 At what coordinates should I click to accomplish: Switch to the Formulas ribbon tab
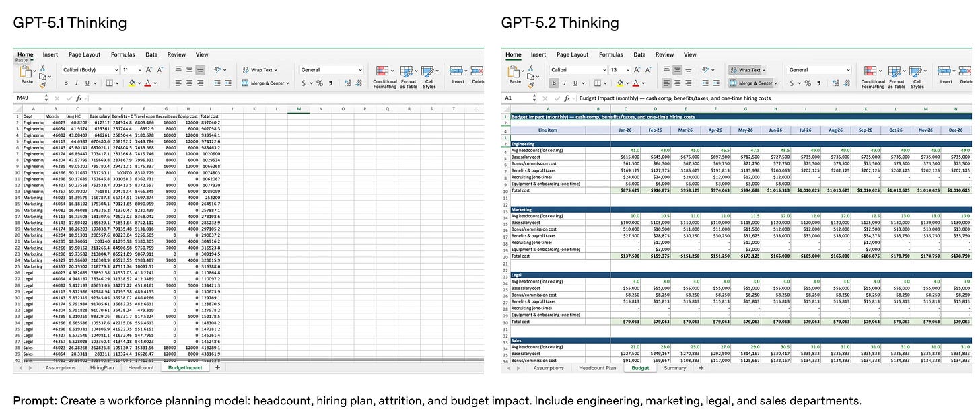(611, 54)
